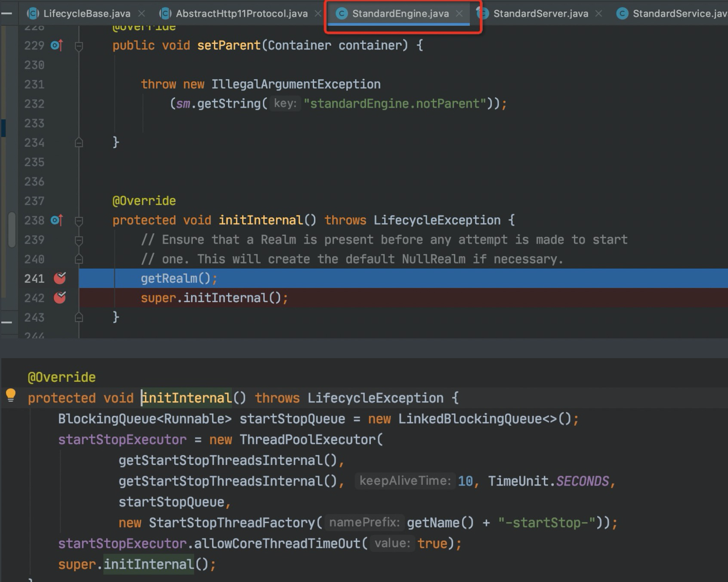Click ThreadPoolExecutor in the lower pane
This screenshot has width=728, height=582.
tap(308, 440)
